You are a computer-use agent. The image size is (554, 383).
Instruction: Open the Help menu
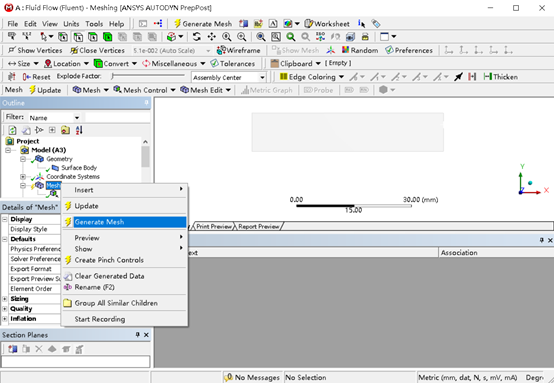pos(116,24)
